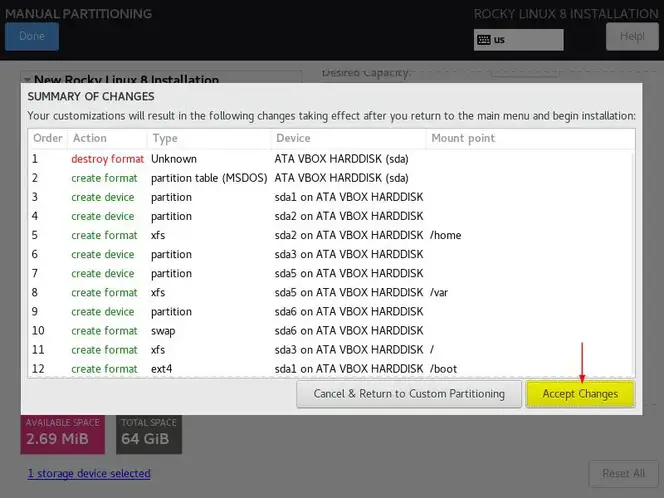Select the swap type cell in row 10
The image size is (664, 498).
click(x=163, y=331)
